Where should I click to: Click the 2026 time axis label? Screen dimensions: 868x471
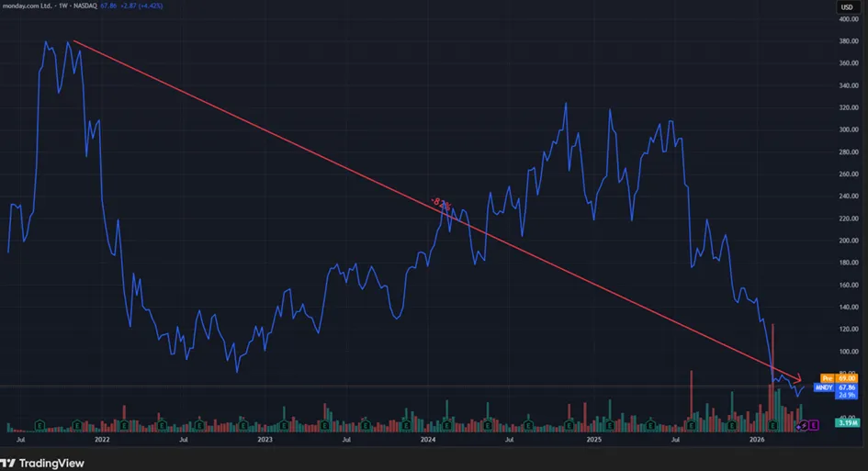(x=757, y=440)
